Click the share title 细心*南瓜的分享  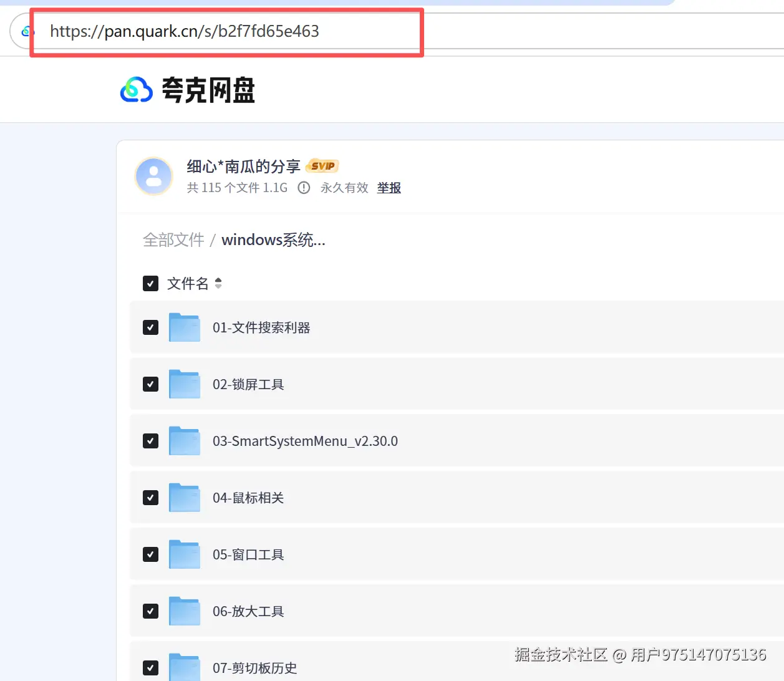(x=244, y=167)
